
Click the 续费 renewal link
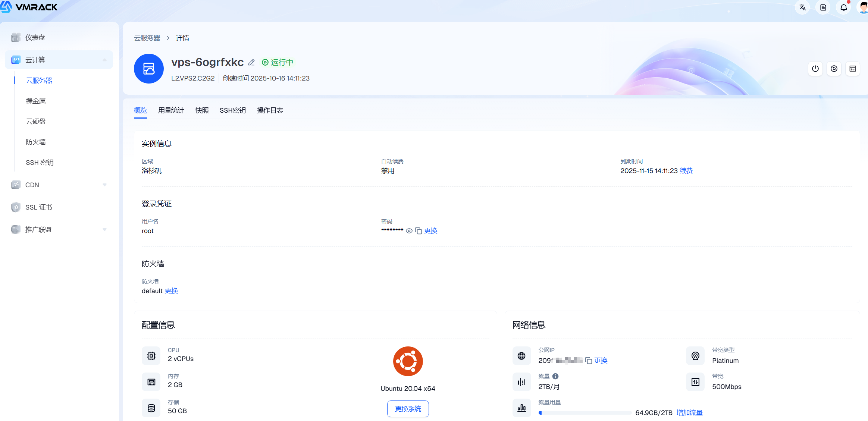coord(686,171)
